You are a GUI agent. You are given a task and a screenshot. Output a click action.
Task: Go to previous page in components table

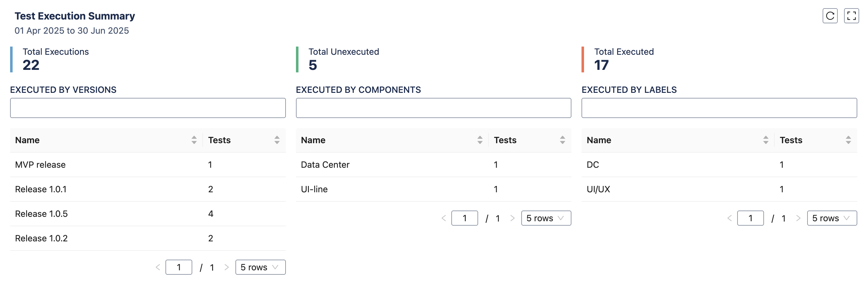point(444,218)
